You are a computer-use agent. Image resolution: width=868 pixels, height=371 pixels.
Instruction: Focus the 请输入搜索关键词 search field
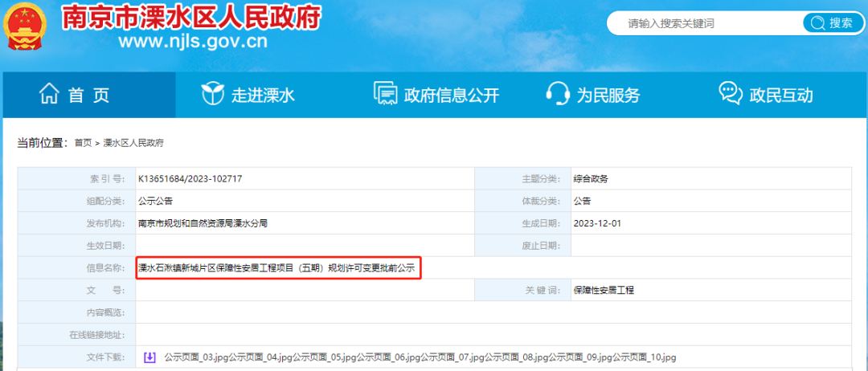[706, 23]
